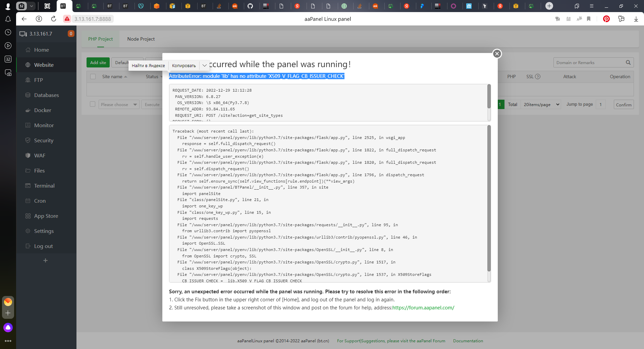
Task: Bookmark this page in the address bar
Action: pyautogui.click(x=589, y=19)
